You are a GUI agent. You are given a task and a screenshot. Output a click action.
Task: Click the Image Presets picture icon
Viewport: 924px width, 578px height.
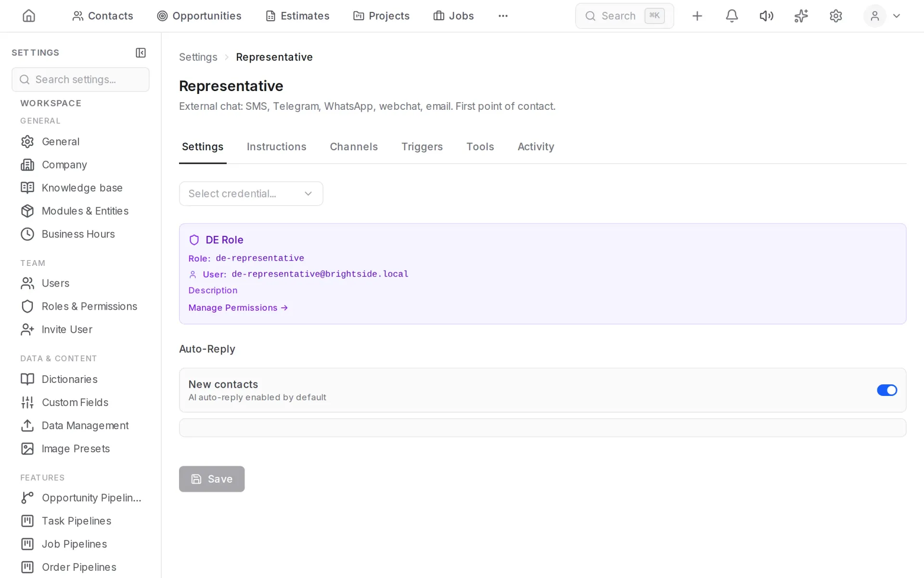pos(27,448)
